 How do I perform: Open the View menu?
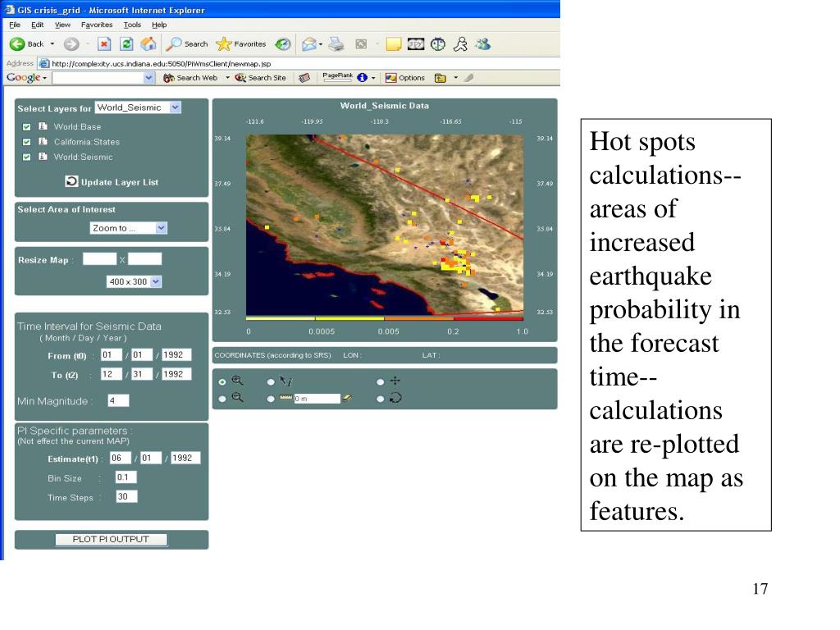[62, 25]
